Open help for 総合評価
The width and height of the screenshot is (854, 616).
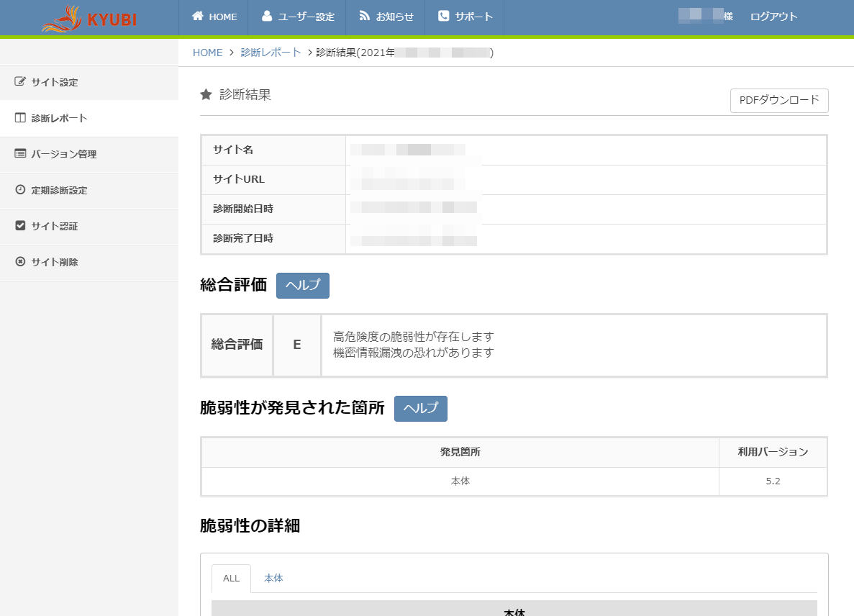[302, 286]
